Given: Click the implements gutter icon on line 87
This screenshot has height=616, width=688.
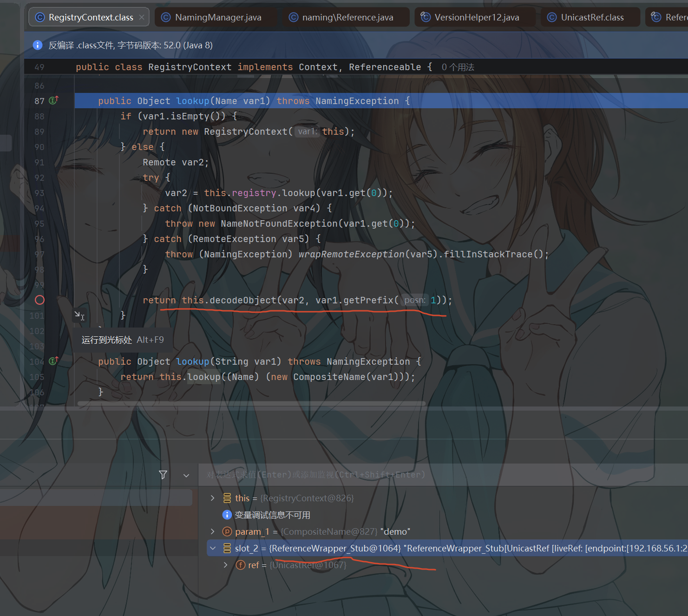Looking at the screenshot, I should point(53,100).
